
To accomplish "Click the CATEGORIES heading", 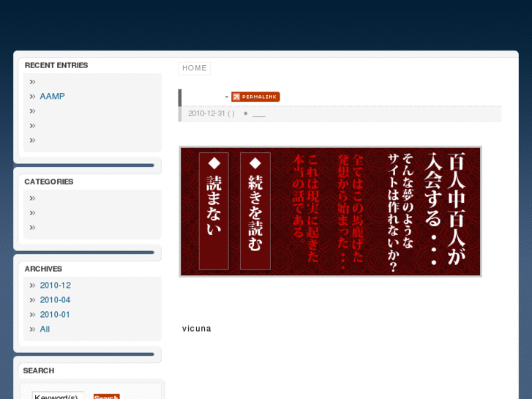I will (x=49, y=182).
